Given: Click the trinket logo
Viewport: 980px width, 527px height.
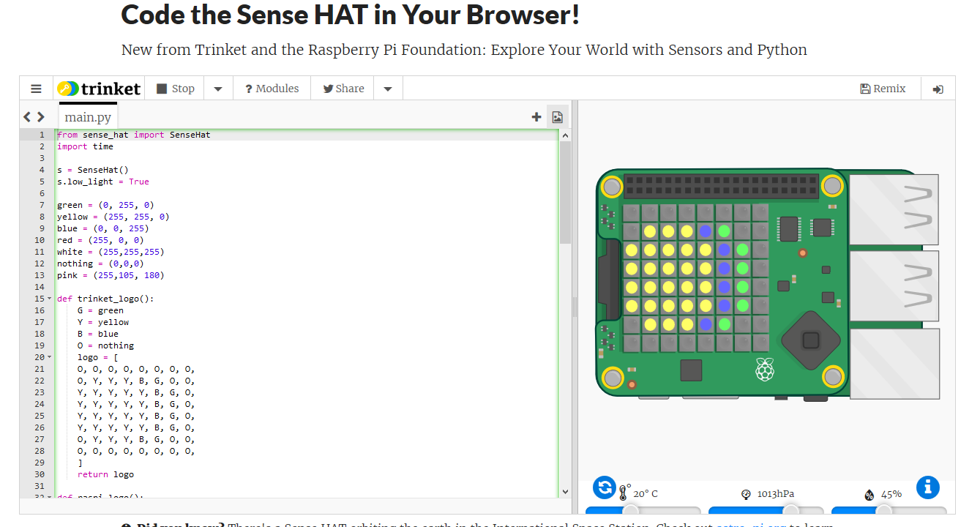Looking at the screenshot, I should click(99, 89).
